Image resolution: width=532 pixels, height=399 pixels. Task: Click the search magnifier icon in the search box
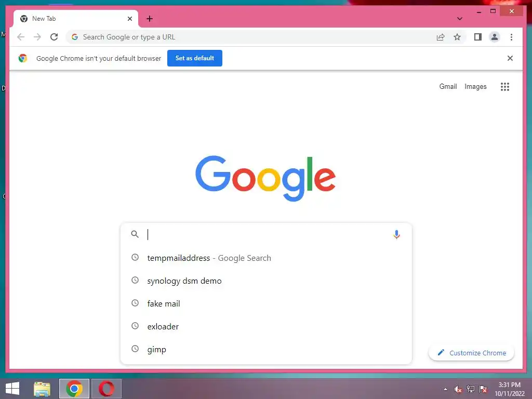pos(135,234)
